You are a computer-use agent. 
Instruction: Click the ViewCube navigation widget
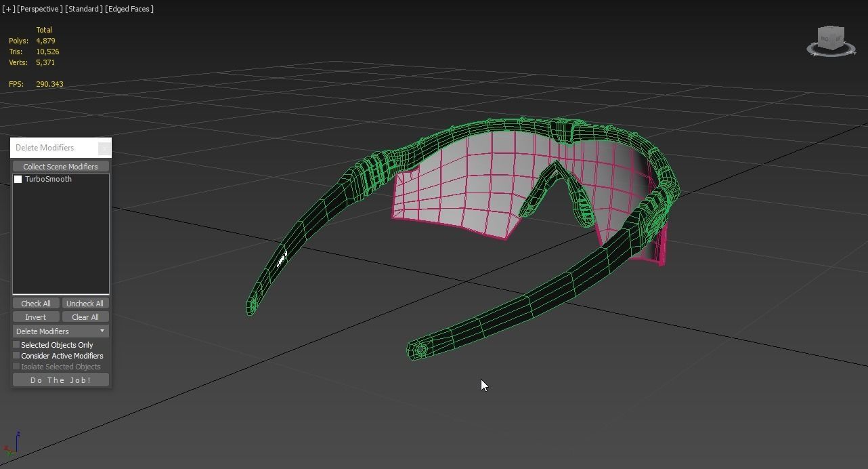[831, 41]
